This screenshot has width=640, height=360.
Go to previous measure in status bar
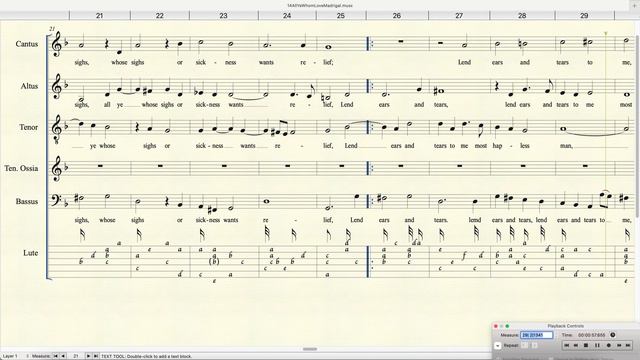63,356
